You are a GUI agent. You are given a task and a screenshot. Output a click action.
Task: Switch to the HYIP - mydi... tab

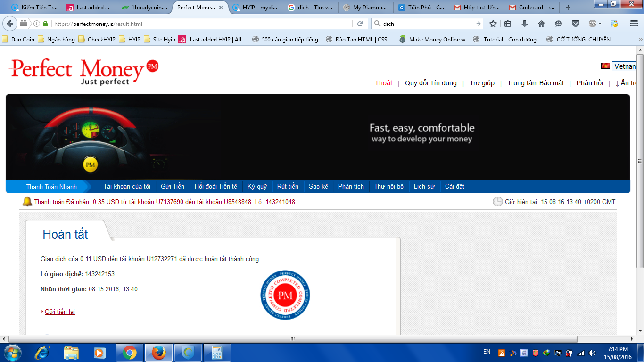tap(256, 8)
